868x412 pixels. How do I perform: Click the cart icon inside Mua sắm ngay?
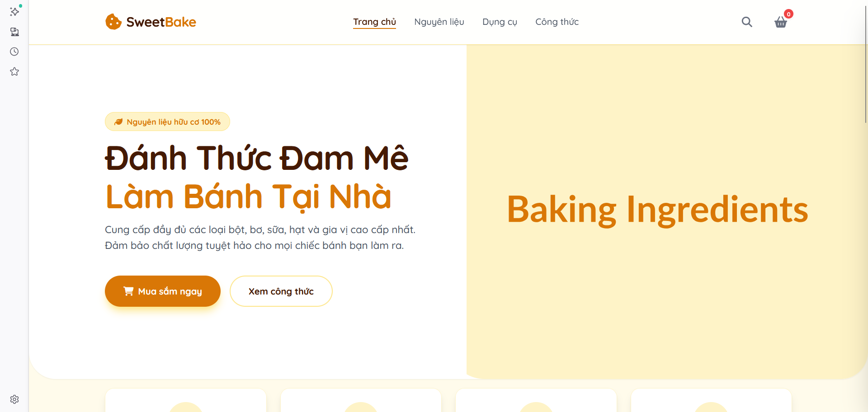point(128,291)
